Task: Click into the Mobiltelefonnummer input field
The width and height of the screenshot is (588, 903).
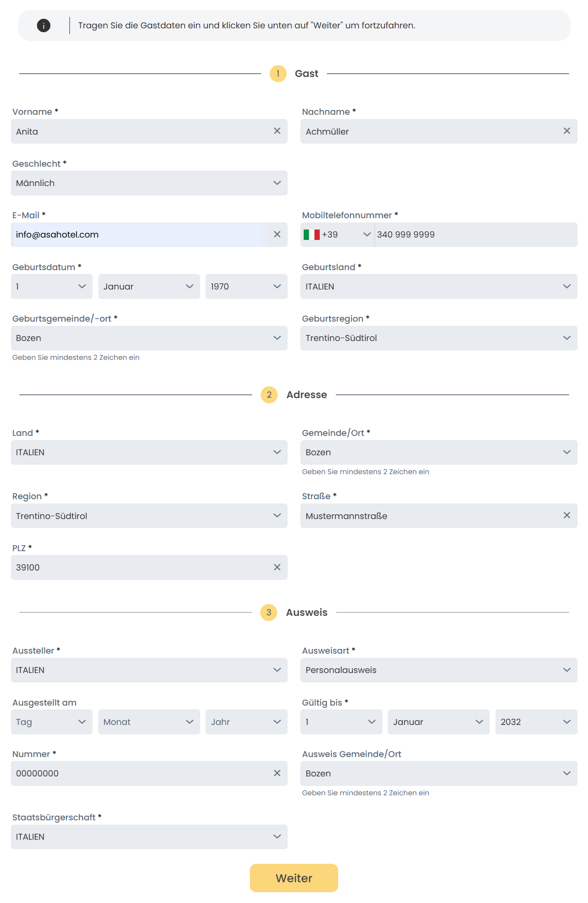Action: point(475,235)
